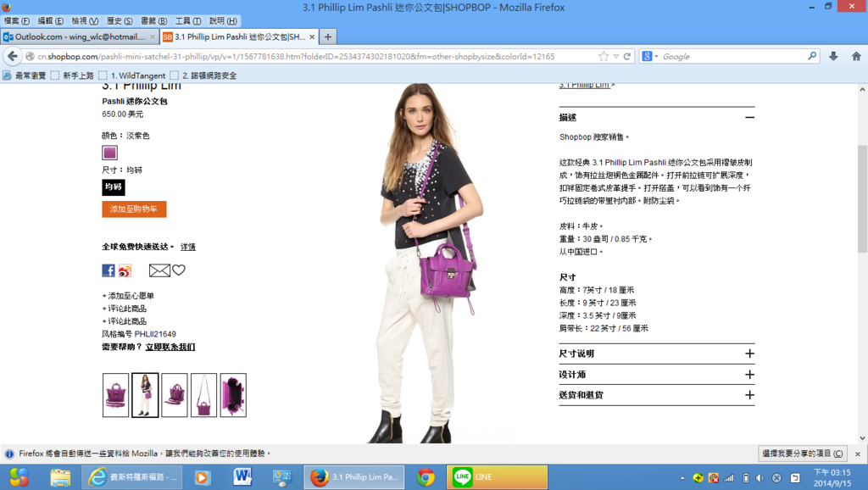
Task: Reload the page with refresh icon
Action: (x=627, y=56)
